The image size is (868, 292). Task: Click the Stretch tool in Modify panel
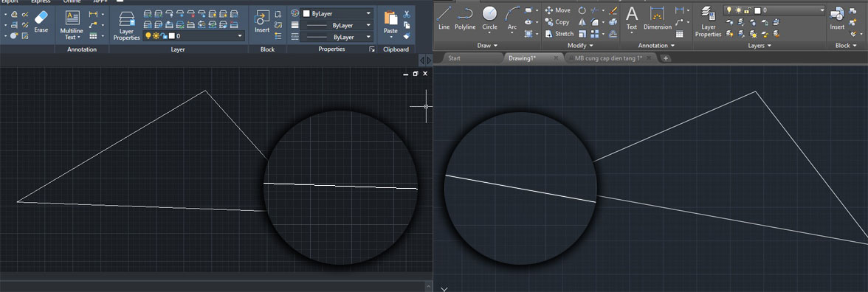click(x=559, y=34)
